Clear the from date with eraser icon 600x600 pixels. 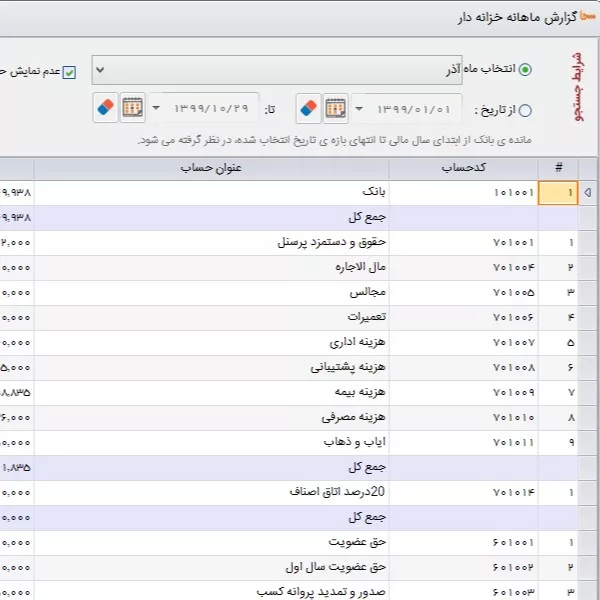(x=308, y=108)
